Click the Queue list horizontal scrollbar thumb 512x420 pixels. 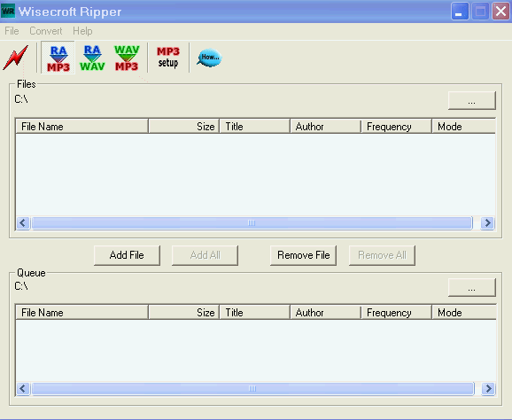click(252, 389)
